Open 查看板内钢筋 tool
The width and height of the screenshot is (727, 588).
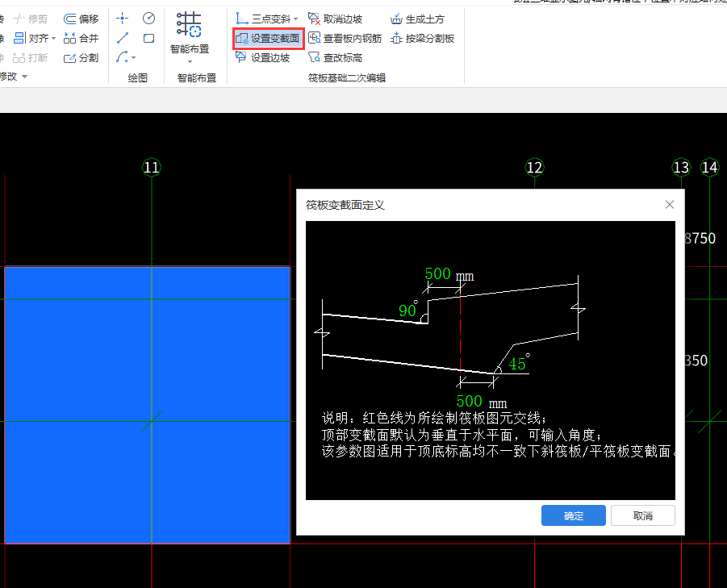[x=345, y=39]
